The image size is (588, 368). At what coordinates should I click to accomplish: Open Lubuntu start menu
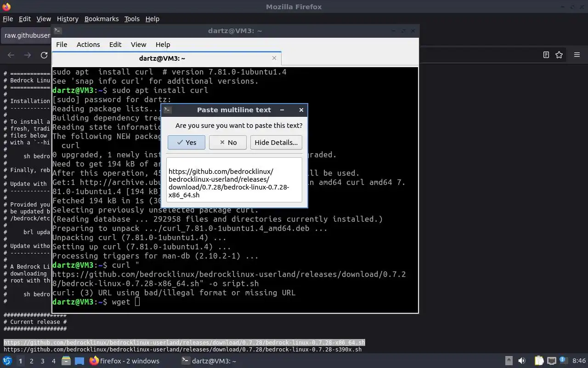(x=7, y=361)
